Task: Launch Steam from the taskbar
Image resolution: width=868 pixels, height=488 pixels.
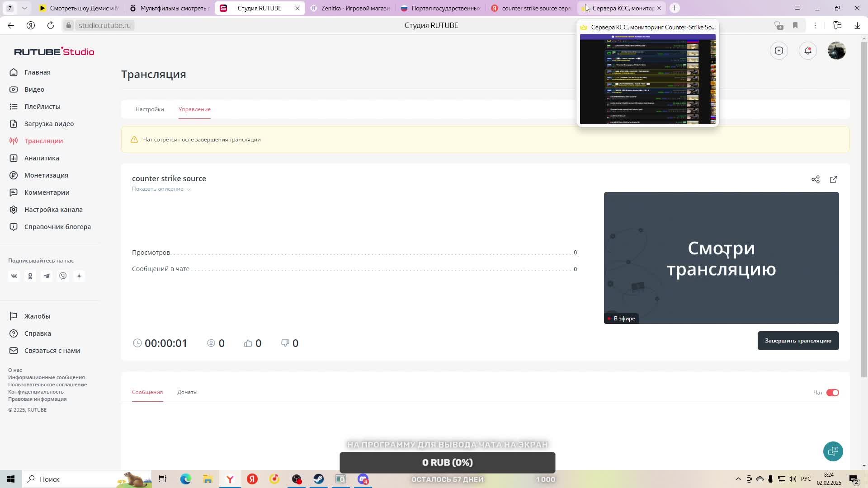Action: pyautogui.click(x=319, y=479)
